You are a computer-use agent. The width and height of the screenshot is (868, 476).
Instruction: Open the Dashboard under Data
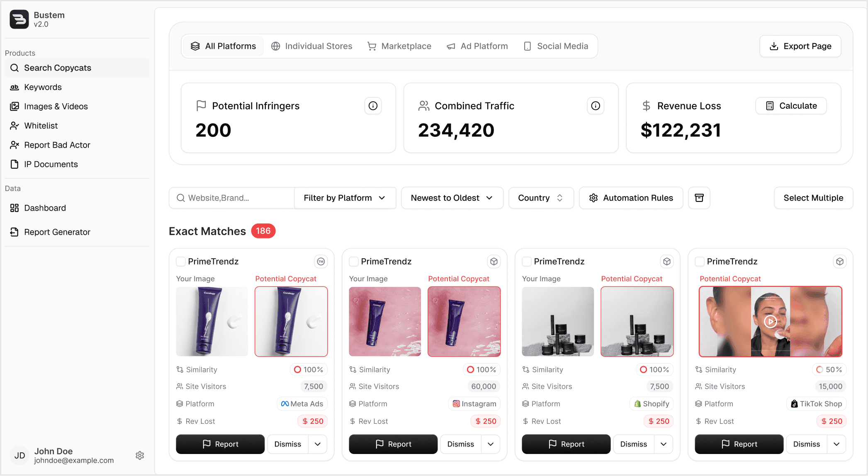(x=45, y=208)
